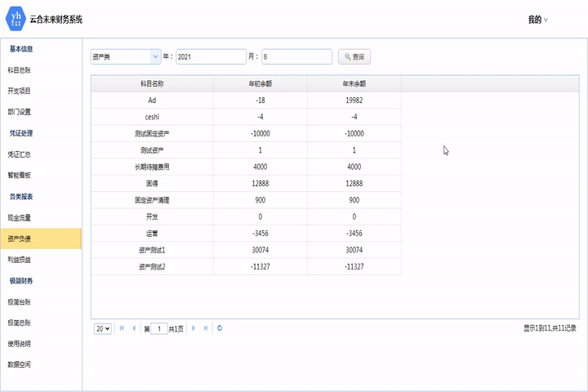
Task: Click the page number input box
Action: tap(159, 328)
